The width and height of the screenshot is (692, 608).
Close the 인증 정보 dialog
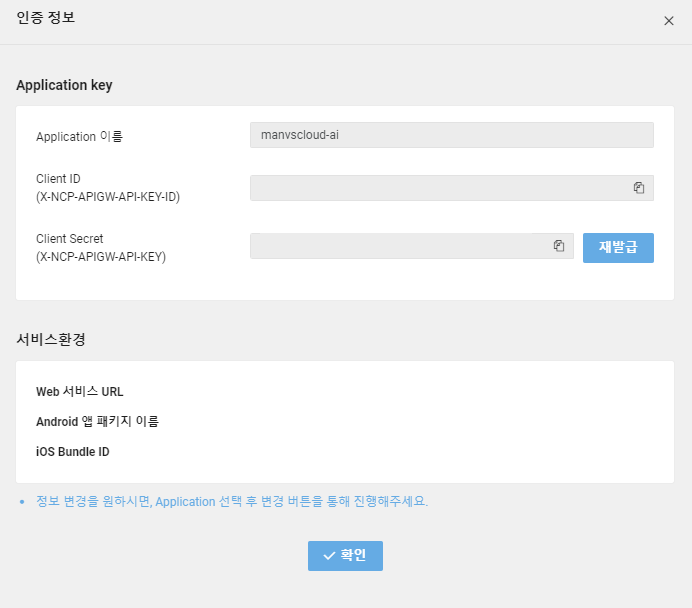[x=669, y=21]
